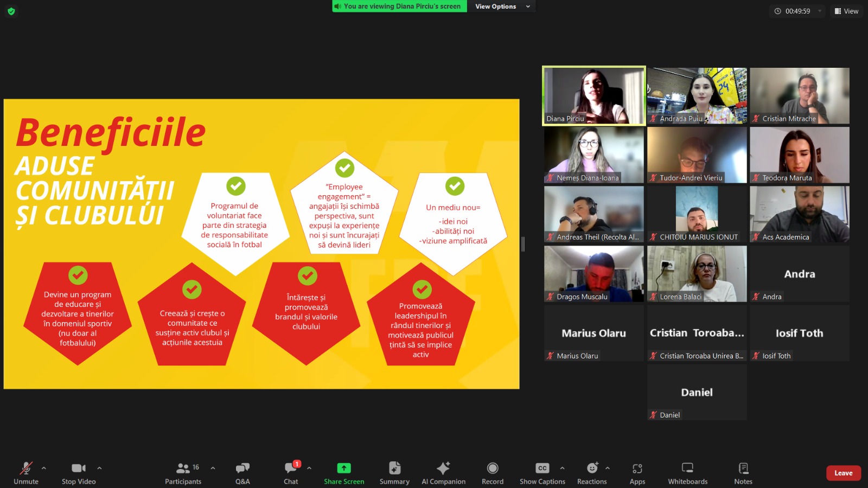Open the Participants list
The width and height of the screenshot is (868, 488).
(183, 472)
